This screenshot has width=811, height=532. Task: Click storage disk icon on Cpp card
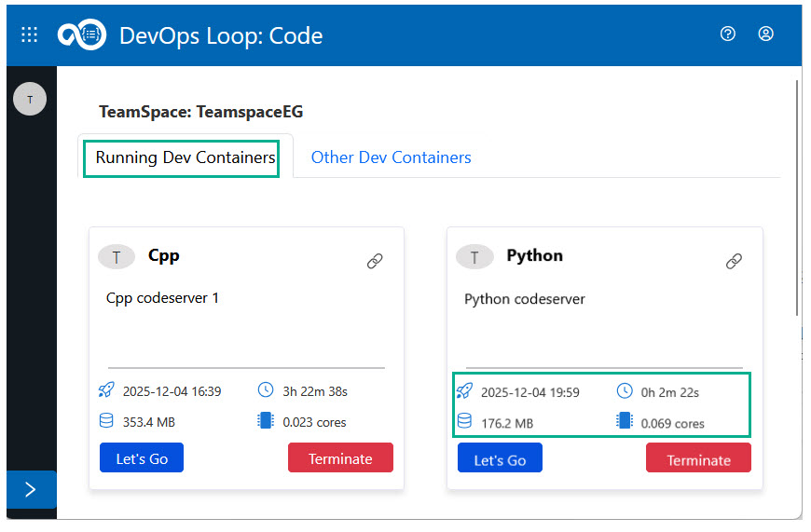click(x=105, y=421)
